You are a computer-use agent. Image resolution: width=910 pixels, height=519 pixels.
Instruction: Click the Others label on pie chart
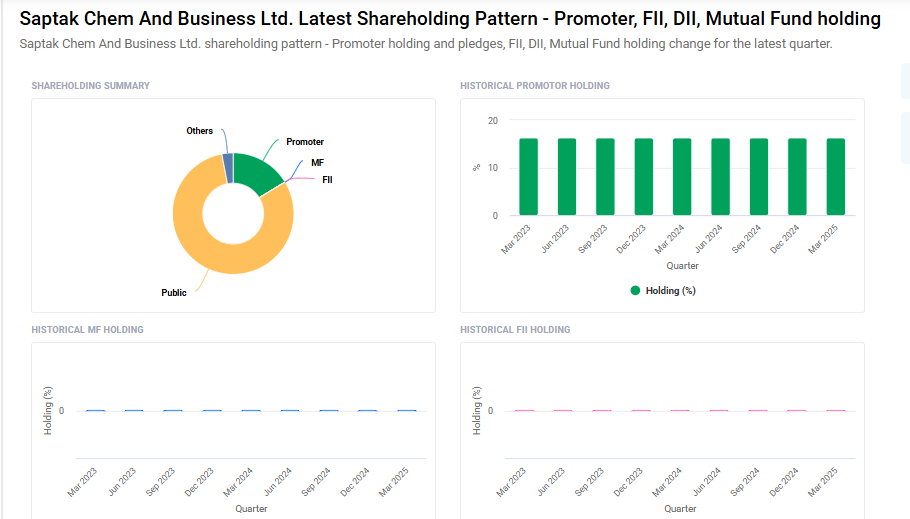[199, 131]
